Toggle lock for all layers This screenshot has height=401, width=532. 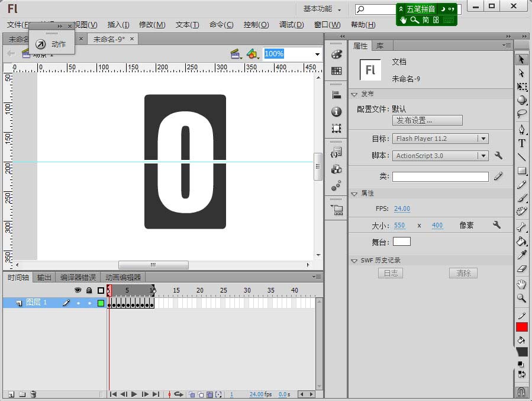pos(89,290)
